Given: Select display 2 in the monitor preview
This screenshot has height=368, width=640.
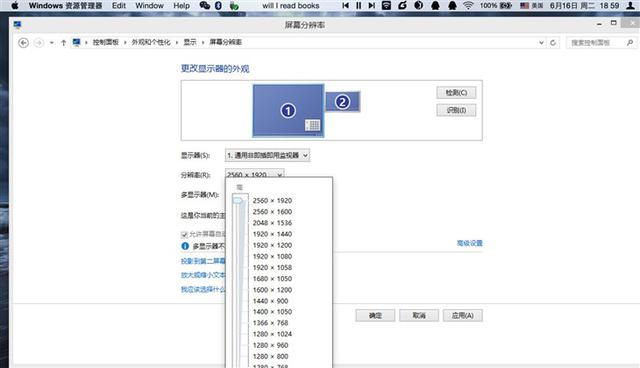Looking at the screenshot, I should 342,102.
